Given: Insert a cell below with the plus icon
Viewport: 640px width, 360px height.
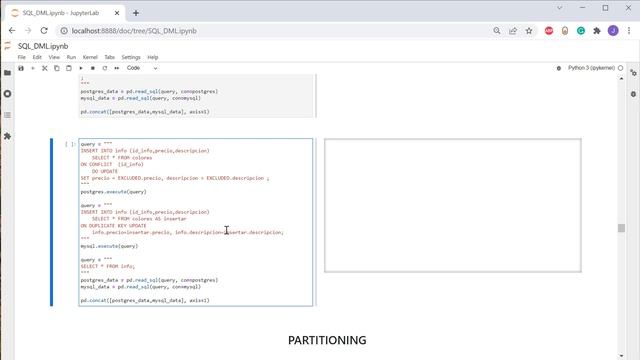Looking at the screenshot, I should pyautogui.click(x=33, y=68).
